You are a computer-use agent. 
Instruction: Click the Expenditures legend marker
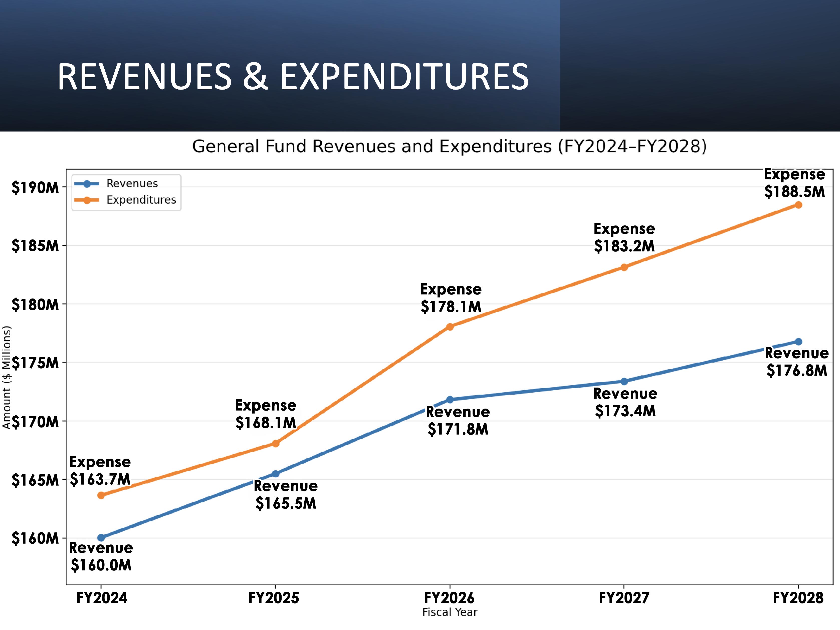pos(87,200)
